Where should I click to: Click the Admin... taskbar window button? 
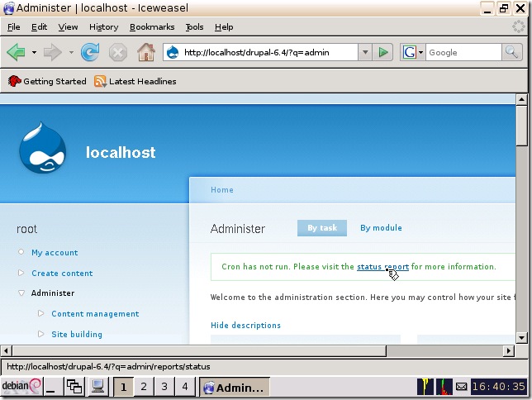coord(234,387)
